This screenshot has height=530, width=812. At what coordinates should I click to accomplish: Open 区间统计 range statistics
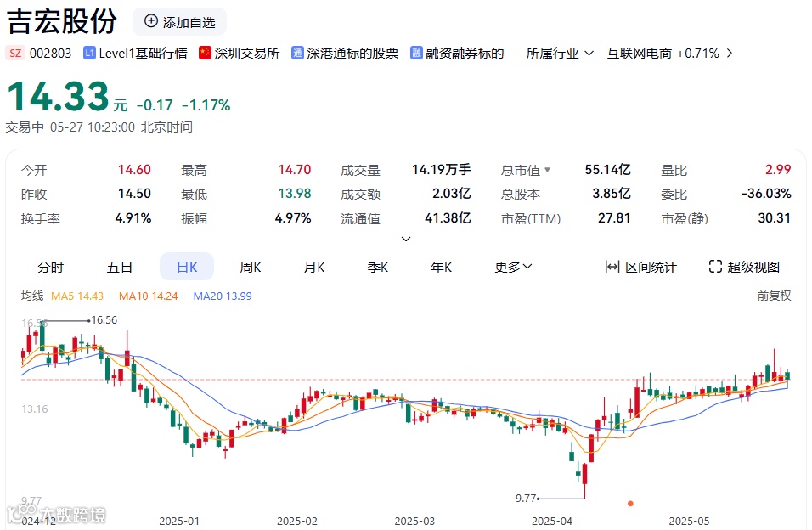(x=640, y=267)
